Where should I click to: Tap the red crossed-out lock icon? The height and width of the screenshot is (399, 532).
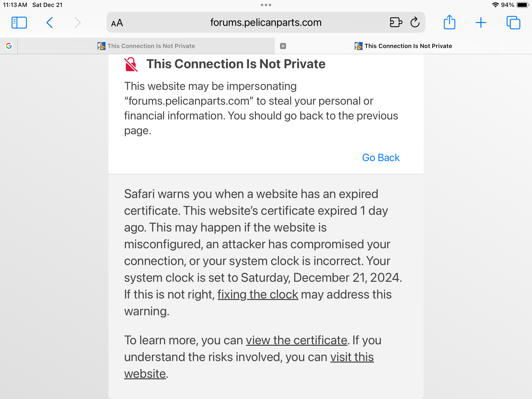131,64
